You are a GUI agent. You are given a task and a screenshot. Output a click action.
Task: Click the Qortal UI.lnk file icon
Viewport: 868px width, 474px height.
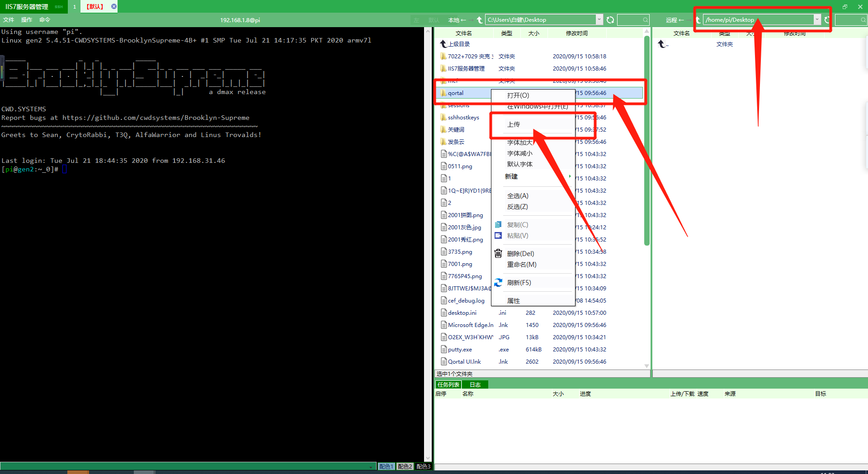(x=444, y=362)
